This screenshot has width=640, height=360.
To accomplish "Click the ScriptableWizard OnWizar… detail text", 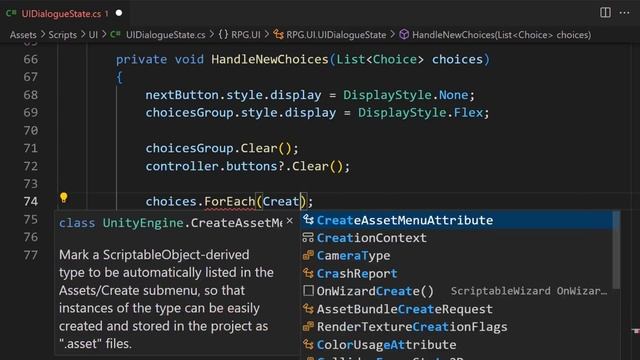I will (x=529, y=291).
